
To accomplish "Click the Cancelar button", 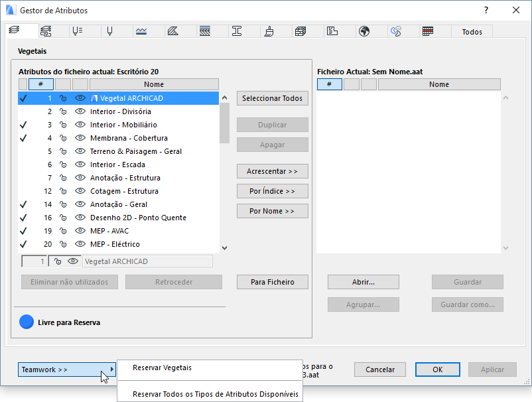I will coord(380,369).
